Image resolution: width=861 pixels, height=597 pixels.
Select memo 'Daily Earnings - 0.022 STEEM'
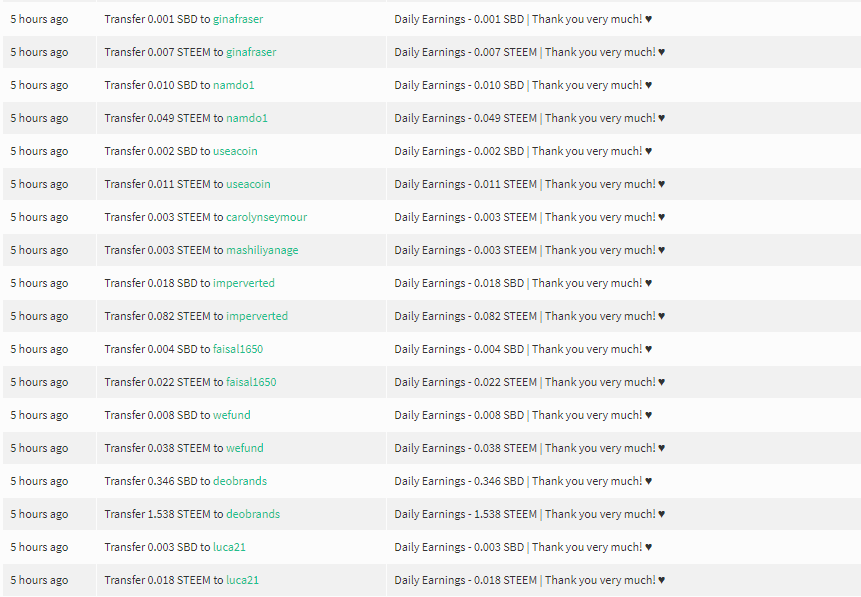466,382
